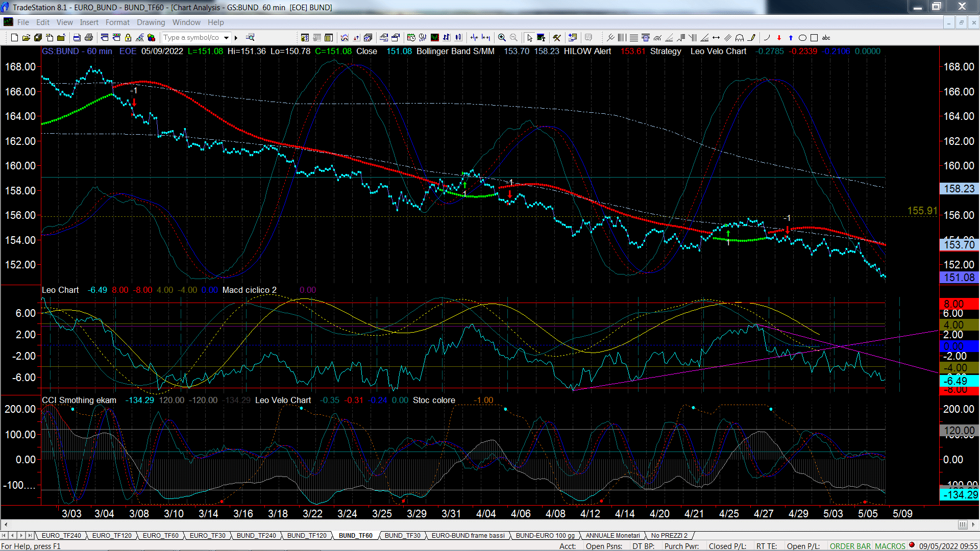Click the symbol lookup magnifier icon
980x551 pixels.
[250, 38]
